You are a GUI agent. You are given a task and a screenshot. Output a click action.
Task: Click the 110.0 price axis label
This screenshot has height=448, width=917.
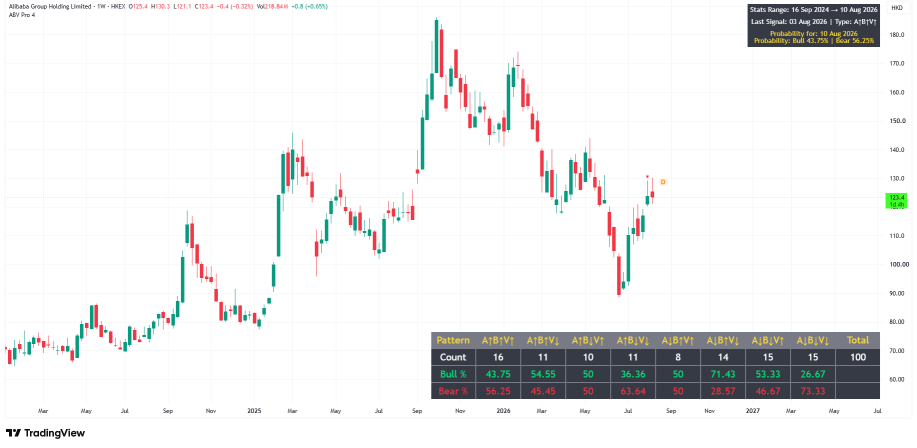tap(898, 236)
